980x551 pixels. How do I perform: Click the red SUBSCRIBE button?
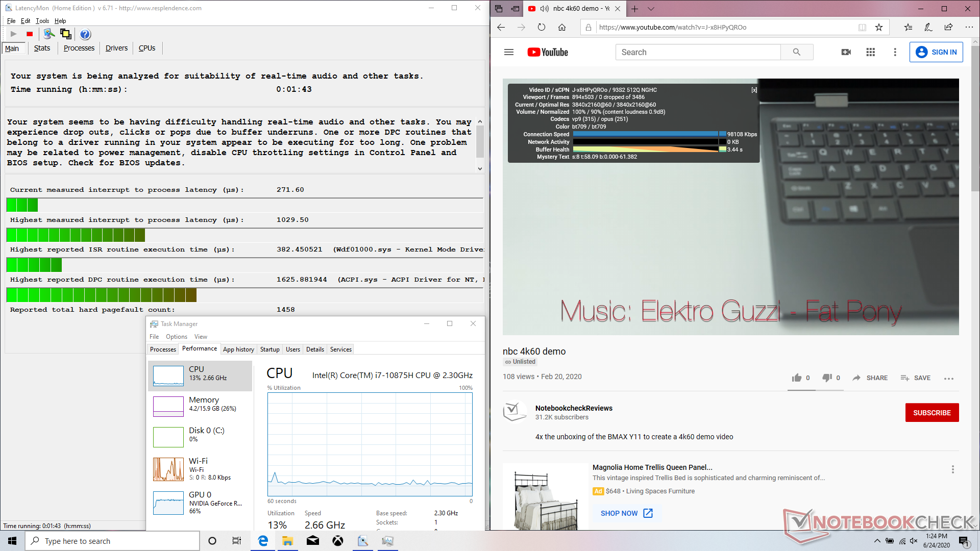pos(932,413)
